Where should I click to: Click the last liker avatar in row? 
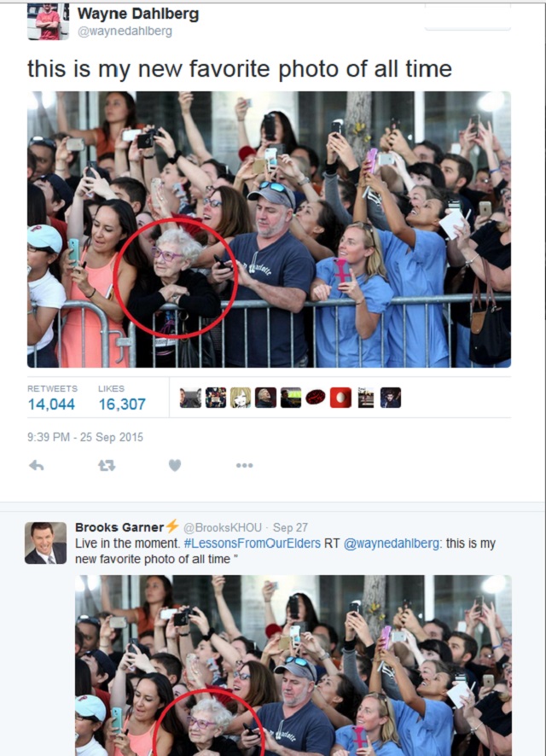pos(391,398)
